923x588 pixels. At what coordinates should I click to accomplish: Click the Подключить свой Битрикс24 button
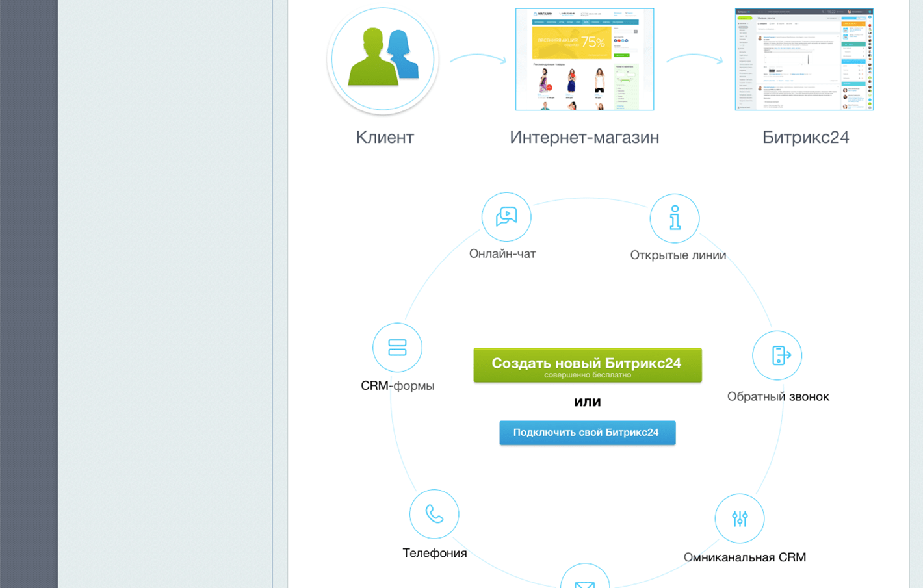[x=588, y=433]
